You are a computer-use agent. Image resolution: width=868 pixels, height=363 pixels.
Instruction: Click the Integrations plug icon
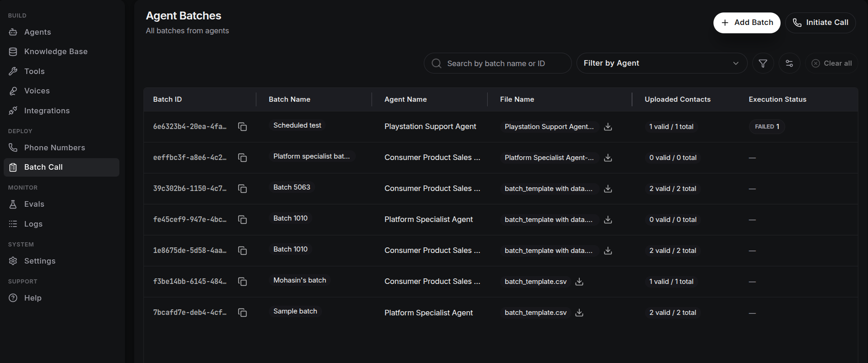(x=13, y=111)
